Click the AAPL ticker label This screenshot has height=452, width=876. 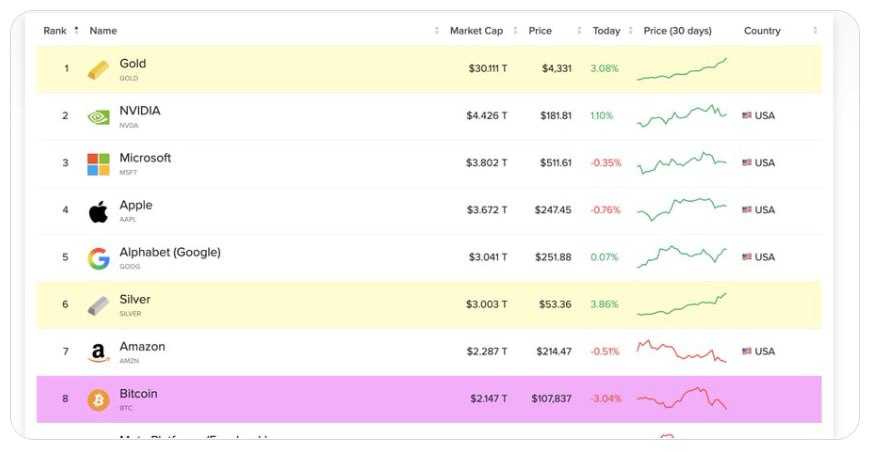[128, 220]
